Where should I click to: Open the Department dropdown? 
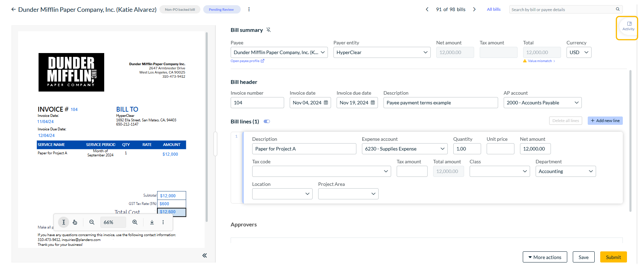tap(565, 171)
